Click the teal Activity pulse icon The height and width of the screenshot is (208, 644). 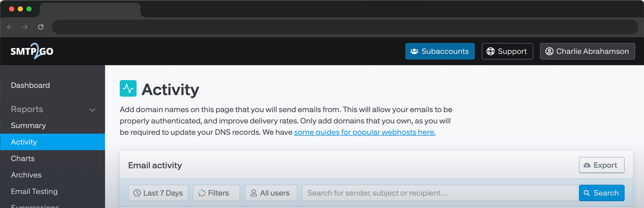tap(128, 88)
